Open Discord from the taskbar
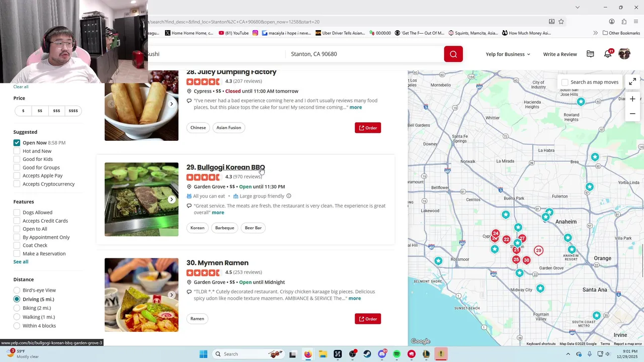The width and height of the screenshot is (644, 362). [382, 354]
